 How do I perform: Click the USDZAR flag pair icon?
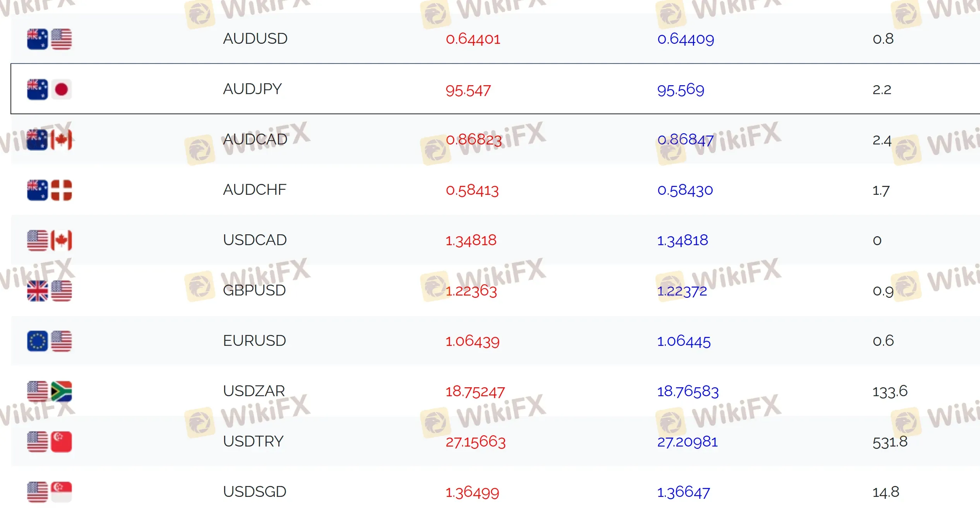49,392
